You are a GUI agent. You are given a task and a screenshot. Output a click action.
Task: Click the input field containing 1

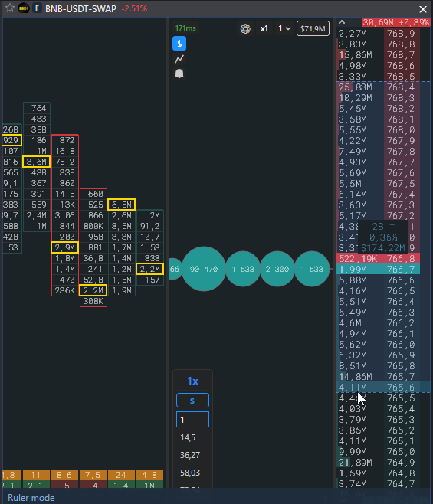pyautogui.click(x=192, y=420)
